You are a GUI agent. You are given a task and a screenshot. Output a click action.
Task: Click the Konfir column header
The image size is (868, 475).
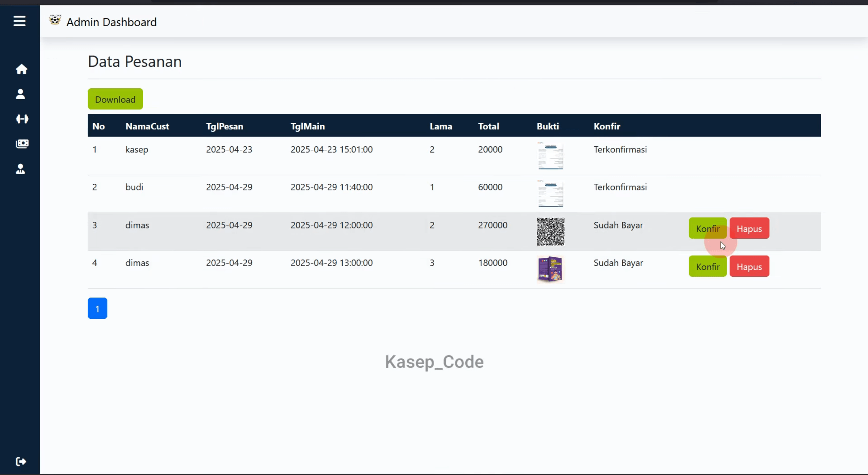coord(607,126)
